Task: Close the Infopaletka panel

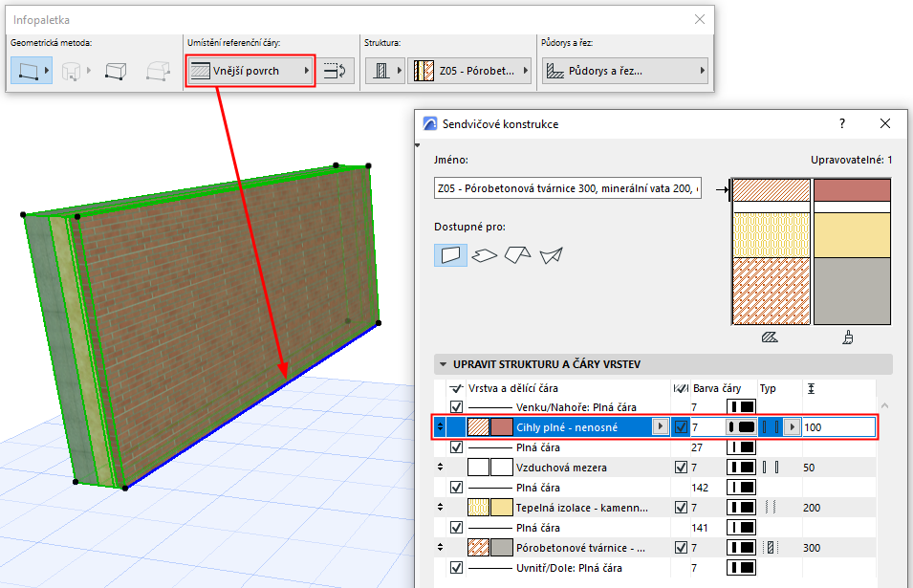Action: tap(700, 19)
